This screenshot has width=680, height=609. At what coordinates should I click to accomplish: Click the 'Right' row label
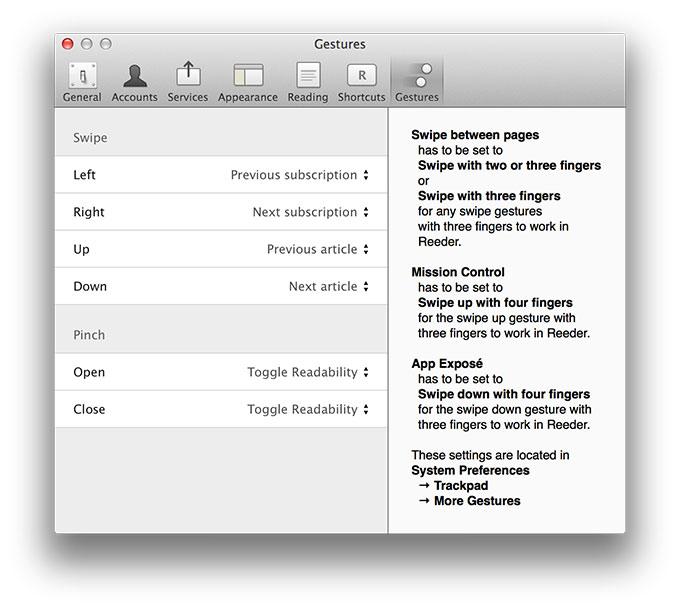[89, 212]
